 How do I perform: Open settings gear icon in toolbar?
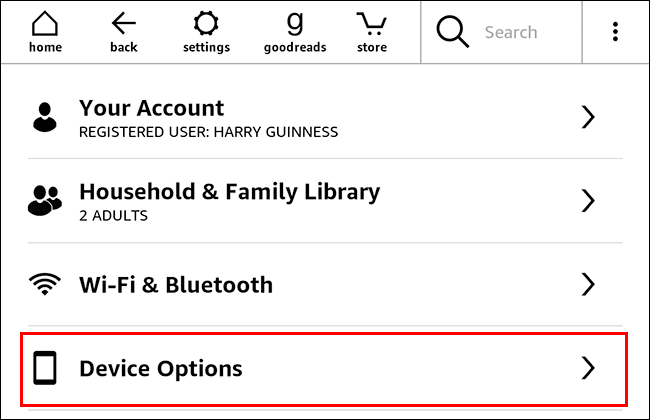[206, 24]
